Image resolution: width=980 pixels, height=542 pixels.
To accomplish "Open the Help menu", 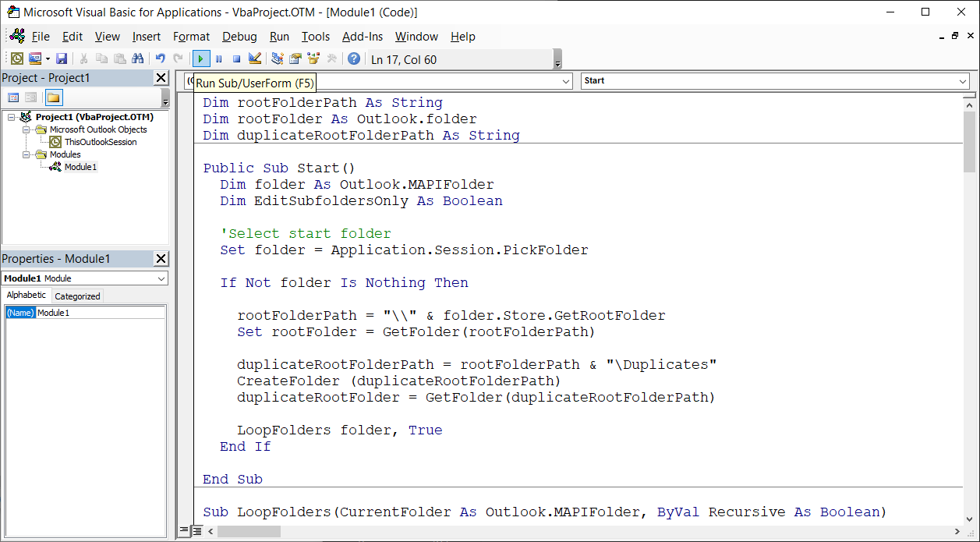I will coord(463,37).
